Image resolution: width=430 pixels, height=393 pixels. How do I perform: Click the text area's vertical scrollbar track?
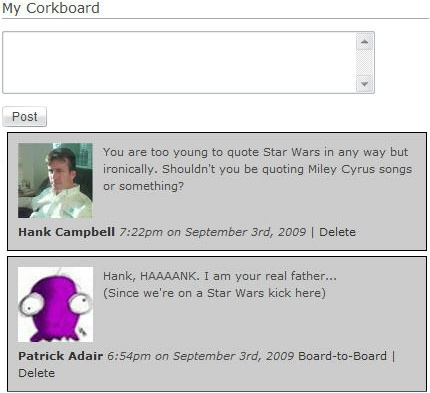(x=364, y=63)
